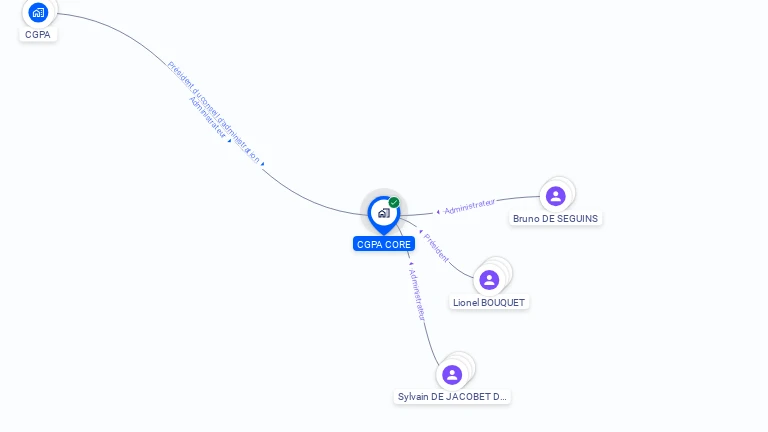Click the Administrateur label on the CGPA edge
The width and height of the screenshot is (768, 432).
[x=208, y=117]
